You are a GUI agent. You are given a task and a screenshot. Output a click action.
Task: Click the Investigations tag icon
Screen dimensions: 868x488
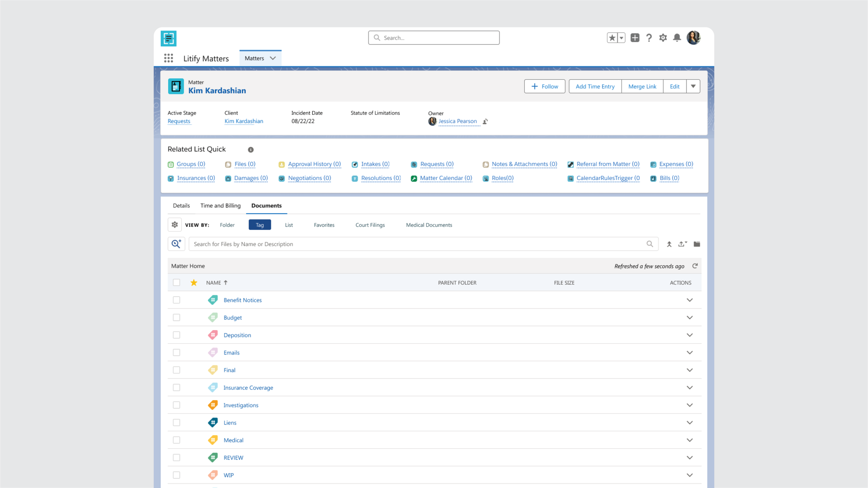[213, 405]
